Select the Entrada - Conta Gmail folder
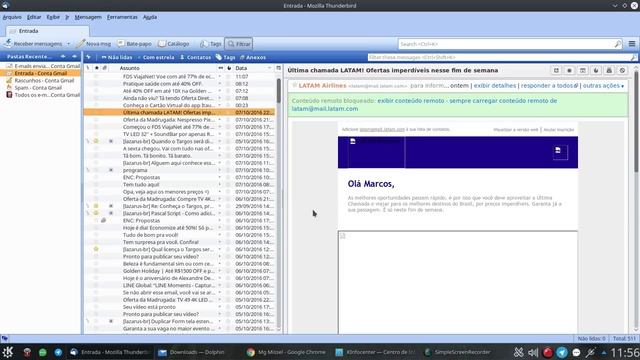Image resolution: width=640 pixels, height=360 pixels. [41, 73]
